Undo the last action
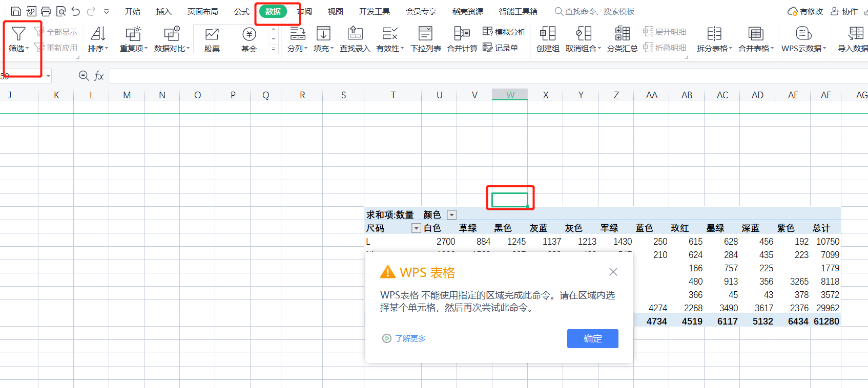The height and width of the screenshot is (388, 868). [76, 11]
